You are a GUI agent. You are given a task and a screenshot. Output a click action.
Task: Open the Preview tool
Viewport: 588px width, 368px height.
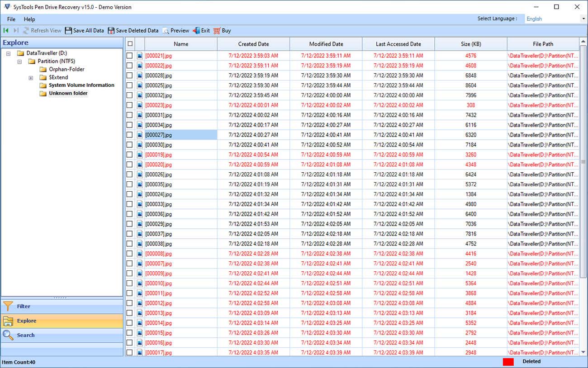[x=166, y=30]
